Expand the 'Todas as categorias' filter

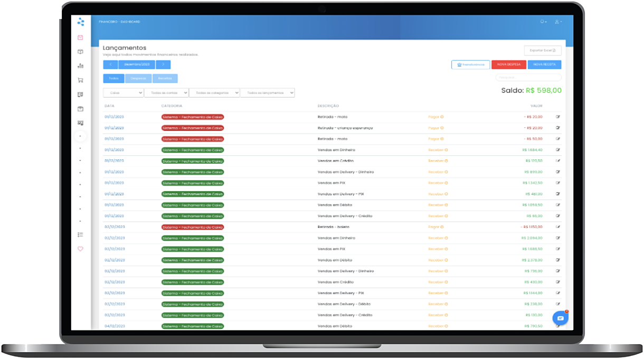[214, 93]
